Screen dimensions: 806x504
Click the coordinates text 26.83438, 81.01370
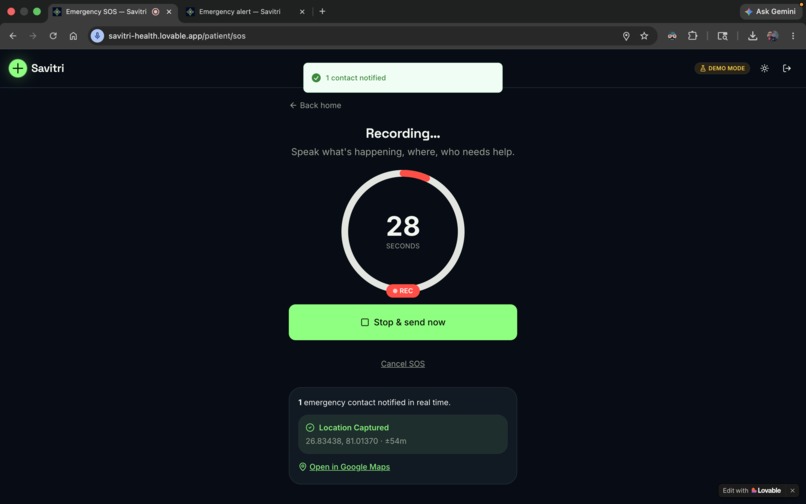(x=341, y=441)
